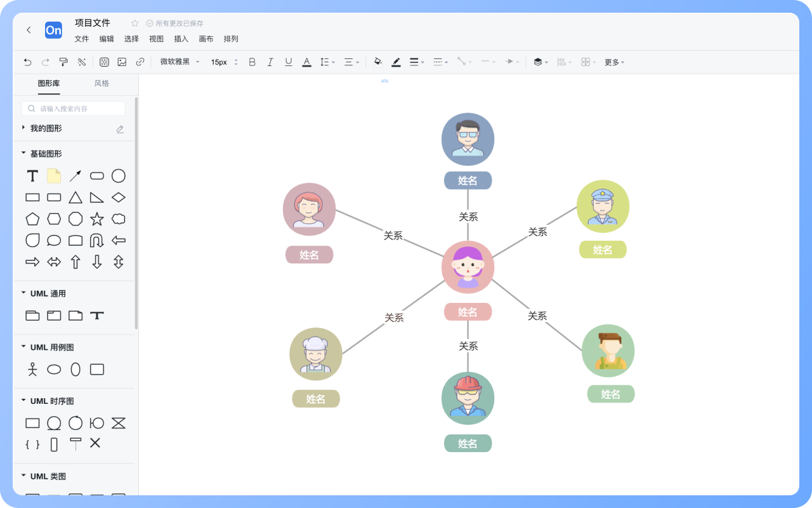Click the insert link icon
Screen dimensions: 812x508
(140, 62)
